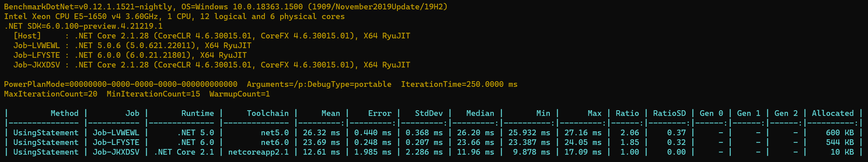Viewport: 868px width, 162px height.
Task: Click the RatioSD column header
Action: tap(669, 114)
